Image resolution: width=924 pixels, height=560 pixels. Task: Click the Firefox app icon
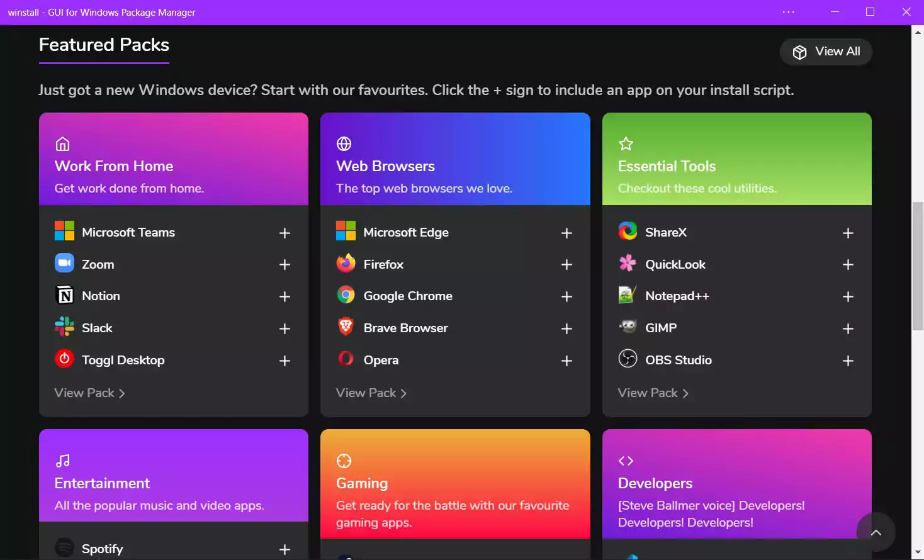[346, 263]
